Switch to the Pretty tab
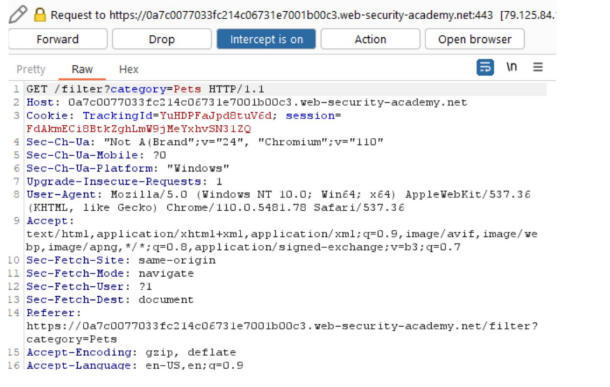Screen dimensions: 610x387 coord(31,69)
